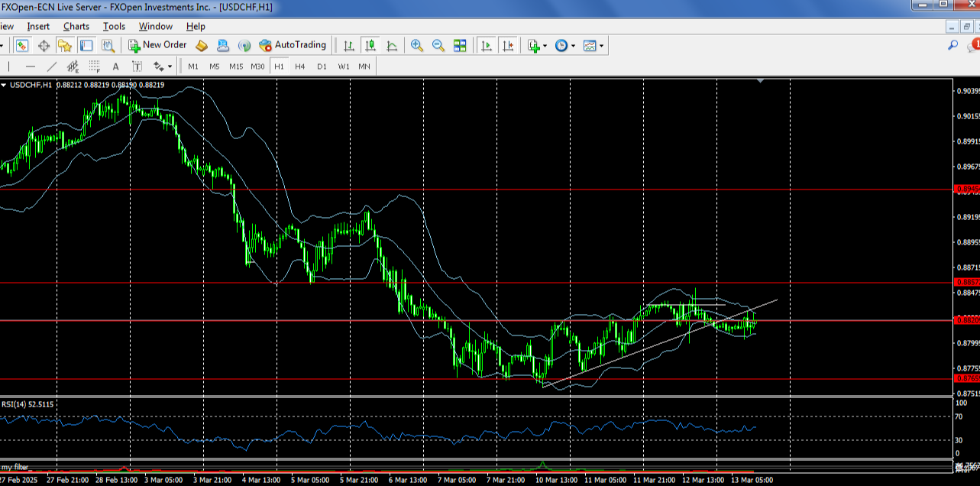Open the Indicators list dropdown

[537, 46]
